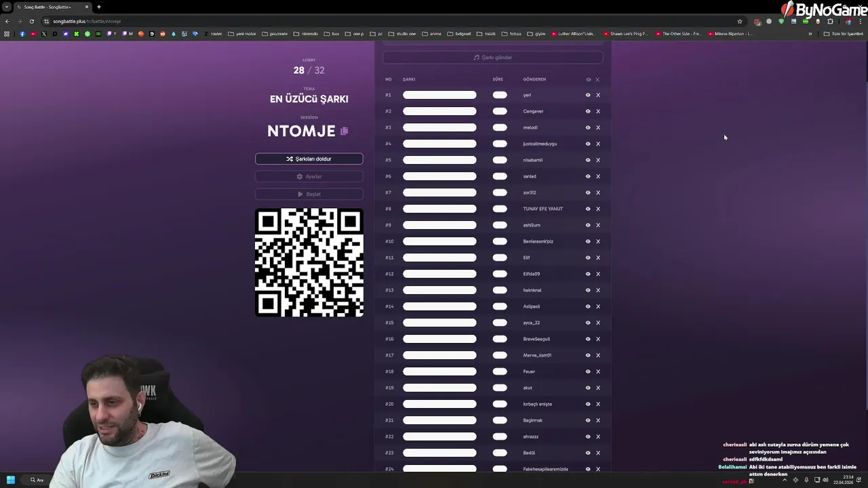
Task: Click the gönderen name Bedül
Action: (529, 453)
